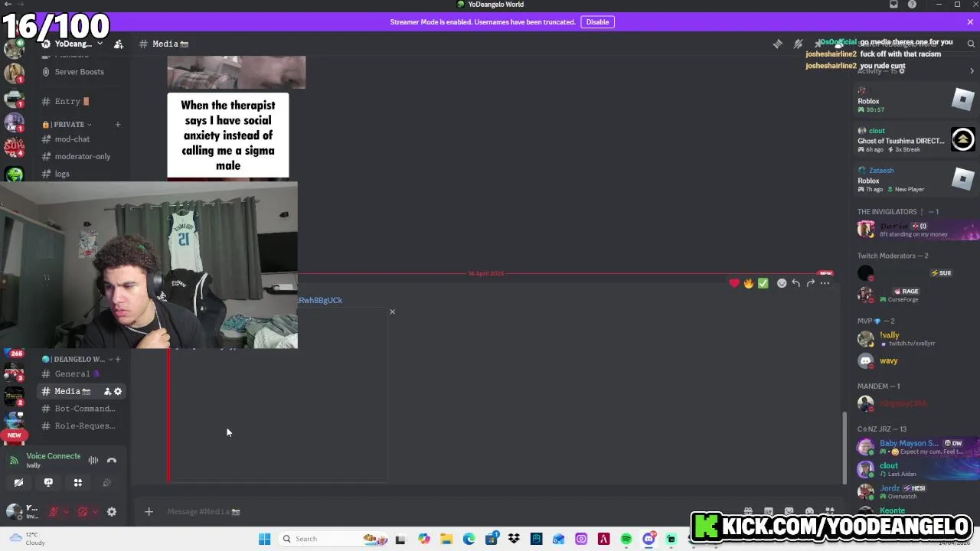Open !vally's member profile
Viewport: 980px width, 551px height.
tap(911, 338)
